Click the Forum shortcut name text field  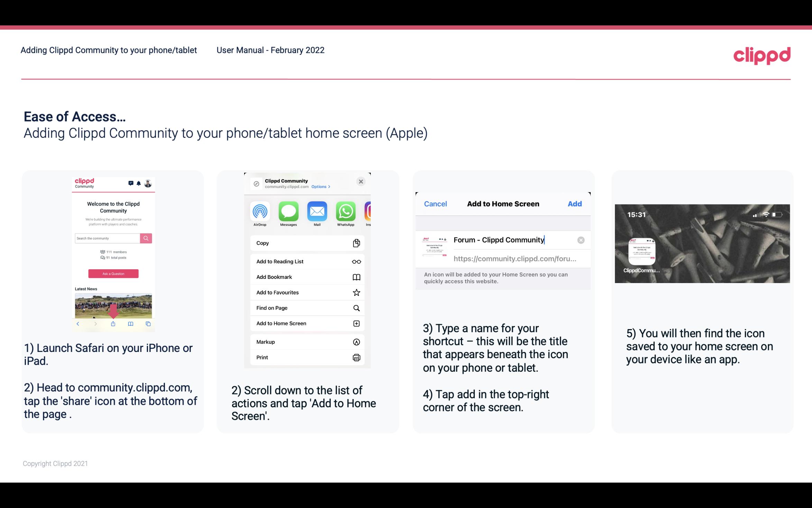(513, 239)
